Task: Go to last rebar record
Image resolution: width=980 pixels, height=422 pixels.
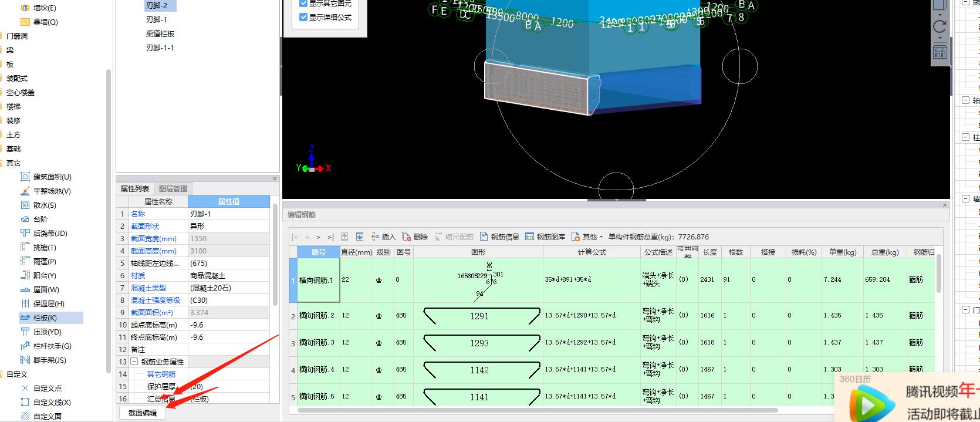Action: tap(330, 237)
